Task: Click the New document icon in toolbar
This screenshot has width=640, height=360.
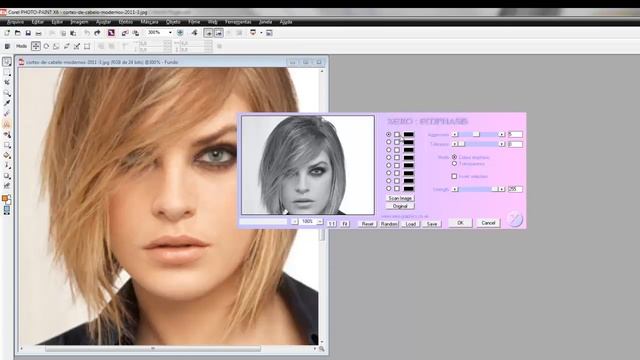Action: (7, 33)
